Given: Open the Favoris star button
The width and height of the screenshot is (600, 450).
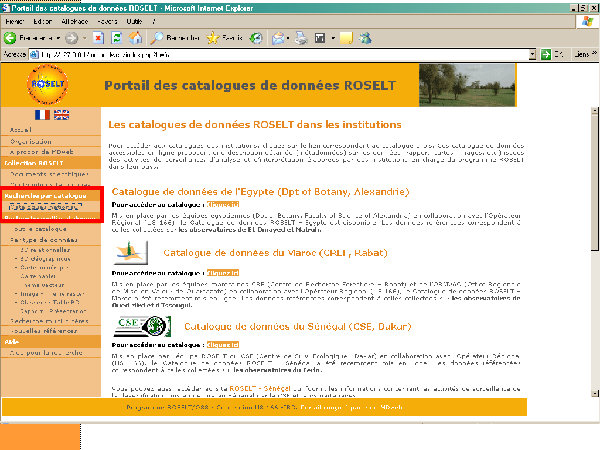Looking at the screenshot, I should 225,38.
